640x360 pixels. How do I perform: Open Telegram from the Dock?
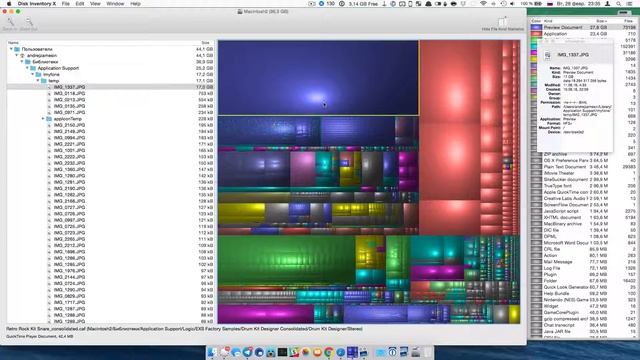[x=247, y=352]
